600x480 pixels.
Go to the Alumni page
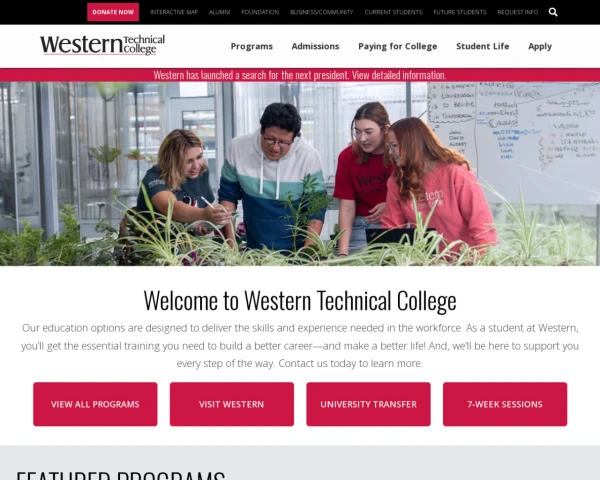pyautogui.click(x=220, y=12)
